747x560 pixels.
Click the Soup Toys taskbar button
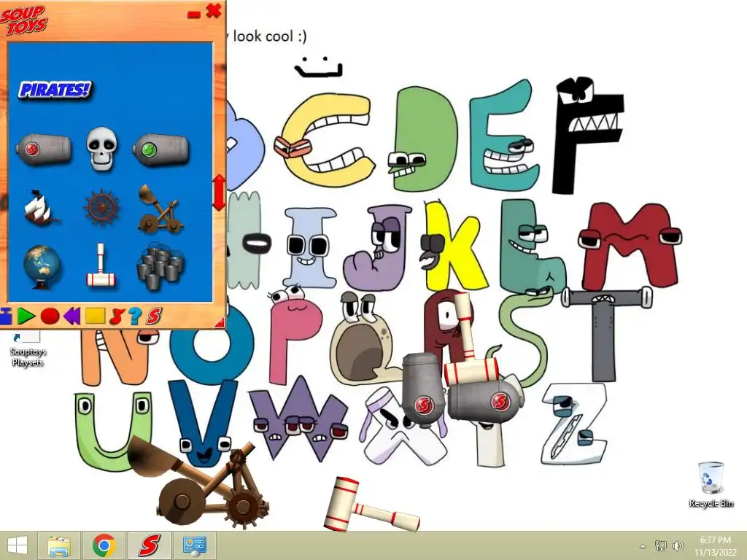point(149,545)
